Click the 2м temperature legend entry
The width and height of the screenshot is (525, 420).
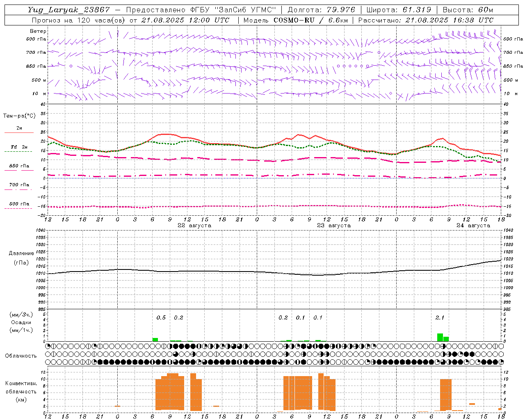click(x=19, y=128)
